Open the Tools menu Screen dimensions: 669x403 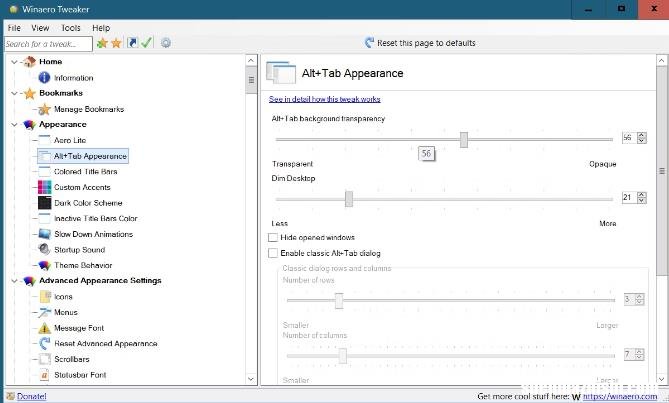tap(70, 28)
